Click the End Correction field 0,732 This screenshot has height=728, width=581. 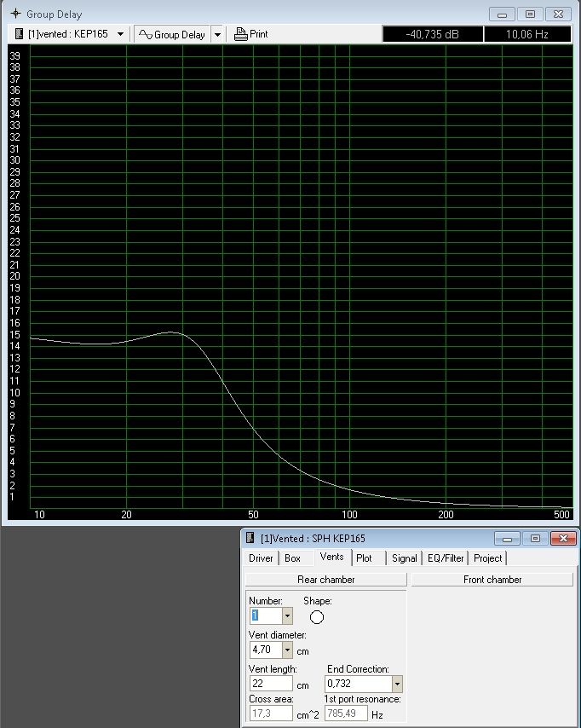[x=359, y=684]
